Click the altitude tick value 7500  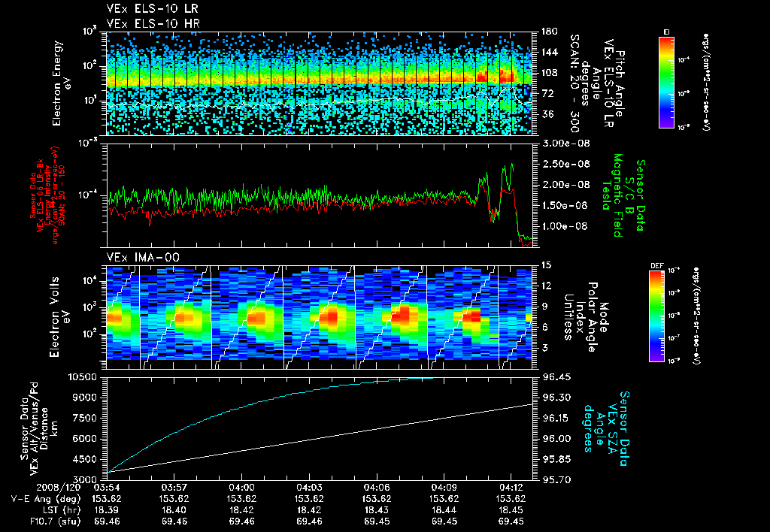tap(84, 418)
